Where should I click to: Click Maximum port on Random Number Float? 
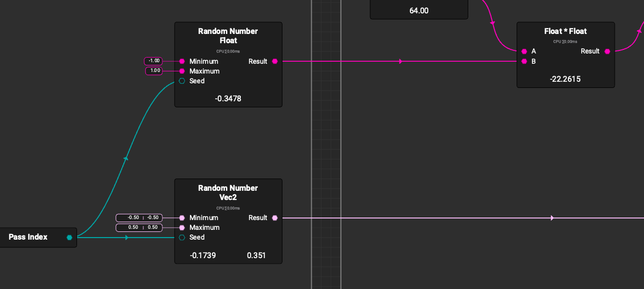click(182, 71)
